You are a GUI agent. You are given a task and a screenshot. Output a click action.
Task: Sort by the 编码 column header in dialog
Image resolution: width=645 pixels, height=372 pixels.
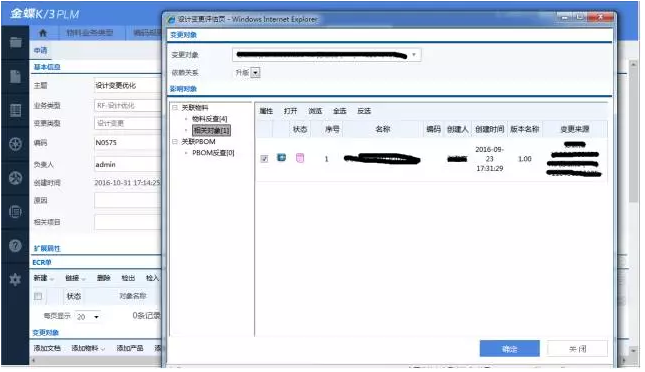pos(434,130)
